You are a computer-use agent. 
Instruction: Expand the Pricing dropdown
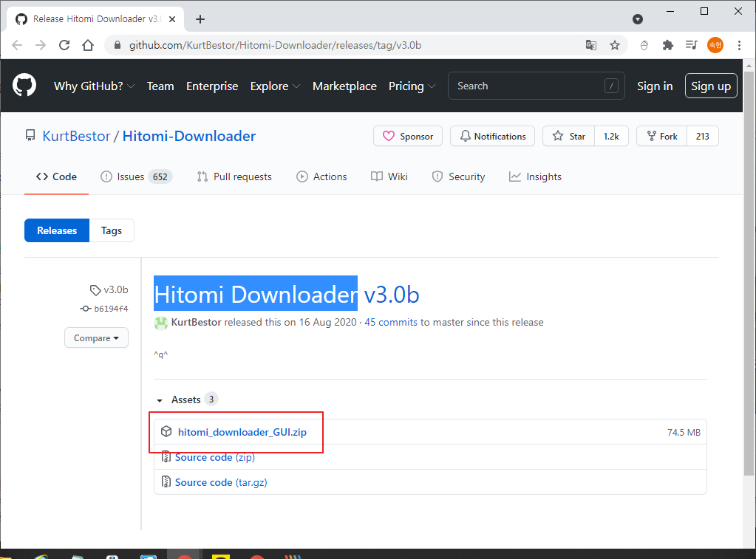[412, 86]
